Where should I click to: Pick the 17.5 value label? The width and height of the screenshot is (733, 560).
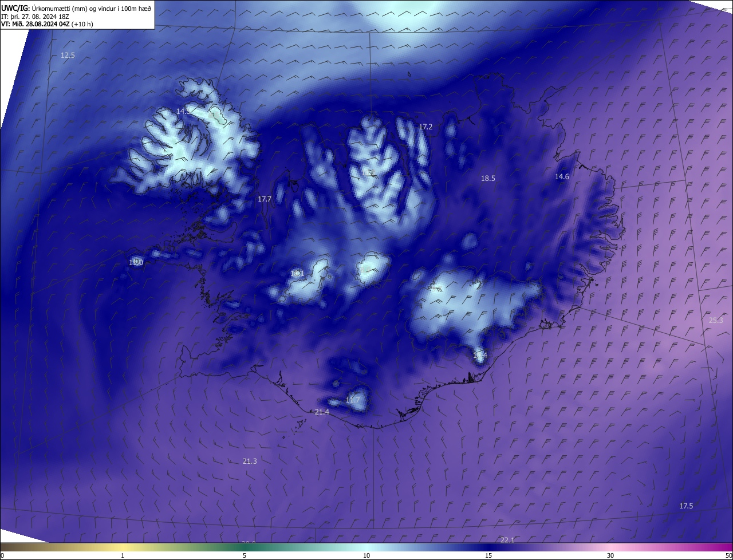point(686,506)
